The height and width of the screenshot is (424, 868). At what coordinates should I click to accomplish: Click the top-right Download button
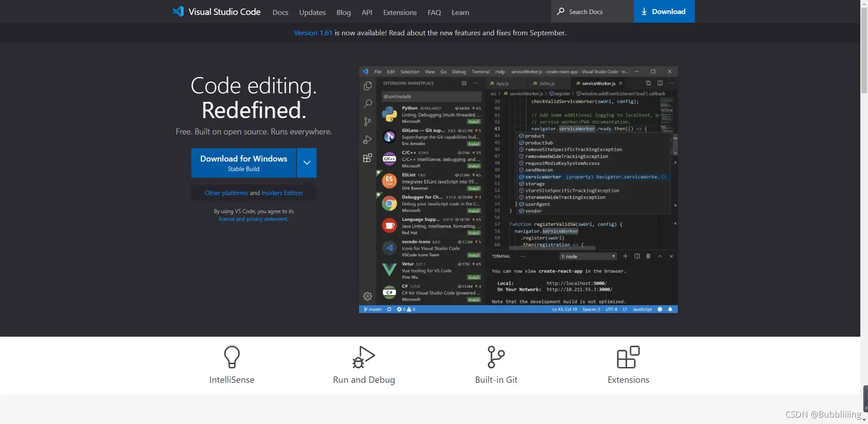coord(664,11)
